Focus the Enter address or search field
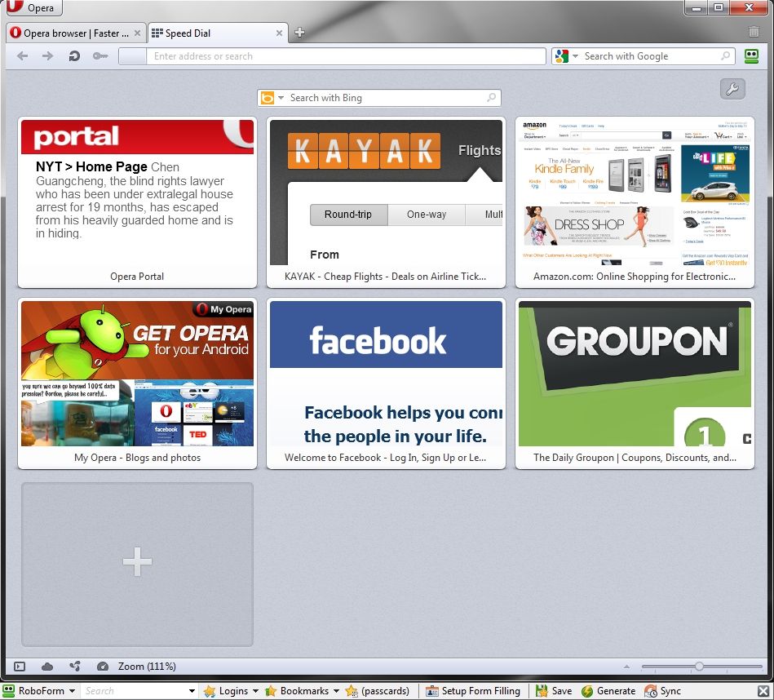Screen dimensions: 774x700 click(332, 56)
